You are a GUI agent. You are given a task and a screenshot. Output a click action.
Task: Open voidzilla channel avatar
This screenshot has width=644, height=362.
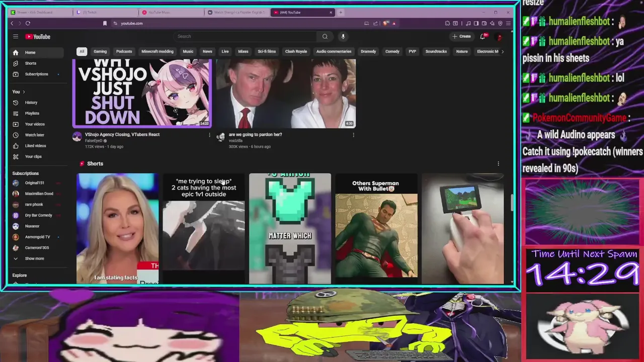tap(220, 137)
